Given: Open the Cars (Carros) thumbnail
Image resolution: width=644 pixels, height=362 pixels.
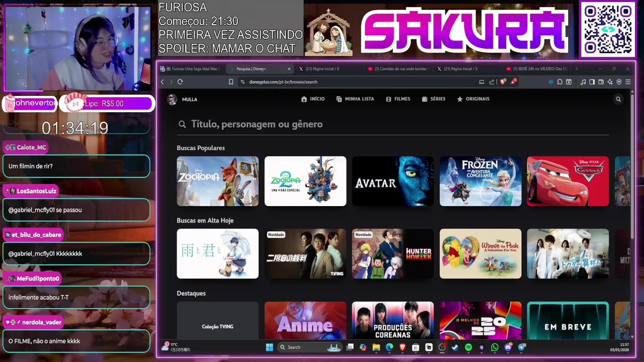Looking at the screenshot, I should point(568,181).
